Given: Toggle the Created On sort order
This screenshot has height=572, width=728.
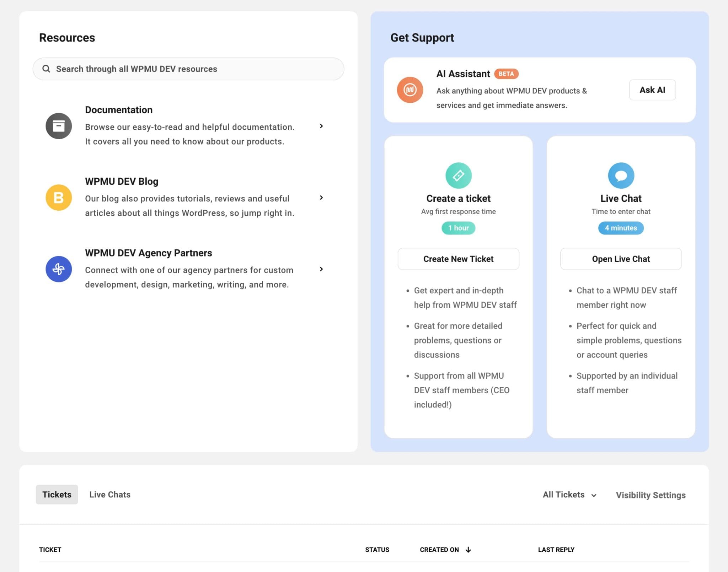Looking at the screenshot, I should 468,549.
